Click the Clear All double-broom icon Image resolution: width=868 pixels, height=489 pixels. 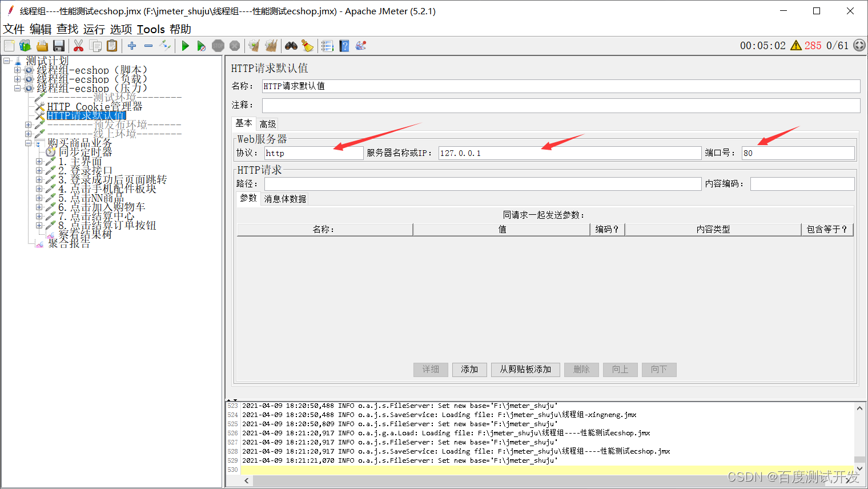pyautogui.click(x=271, y=46)
